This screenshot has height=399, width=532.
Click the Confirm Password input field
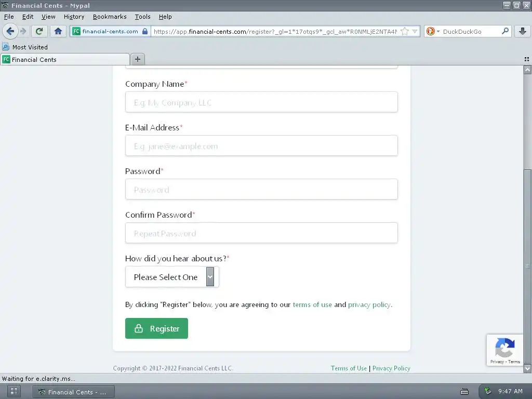click(261, 233)
